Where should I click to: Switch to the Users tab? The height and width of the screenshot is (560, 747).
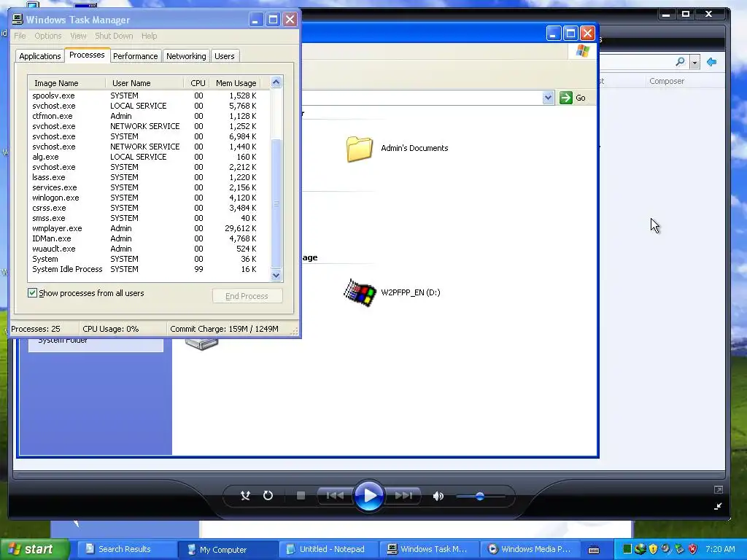click(x=225, y=56)
